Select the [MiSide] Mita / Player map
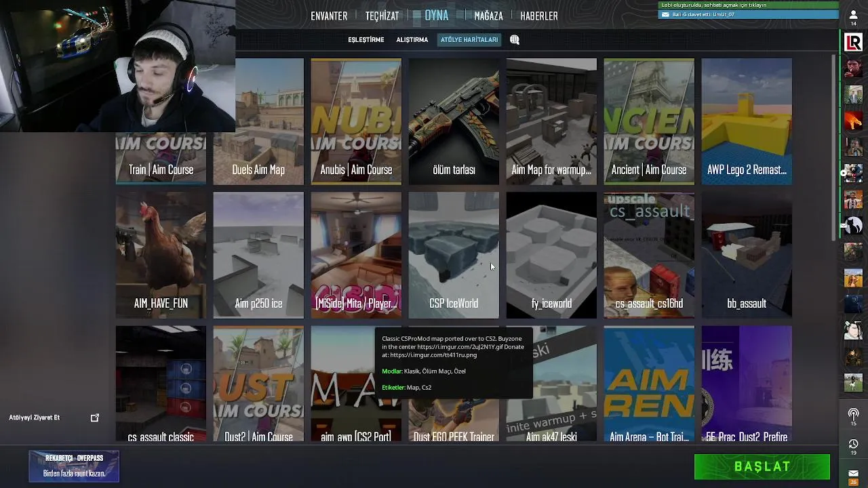 356,255
